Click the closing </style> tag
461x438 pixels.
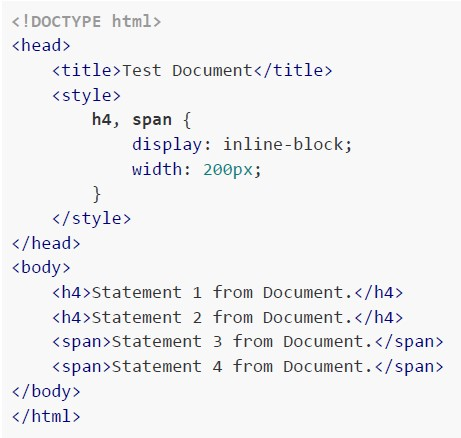coord(92,219)
